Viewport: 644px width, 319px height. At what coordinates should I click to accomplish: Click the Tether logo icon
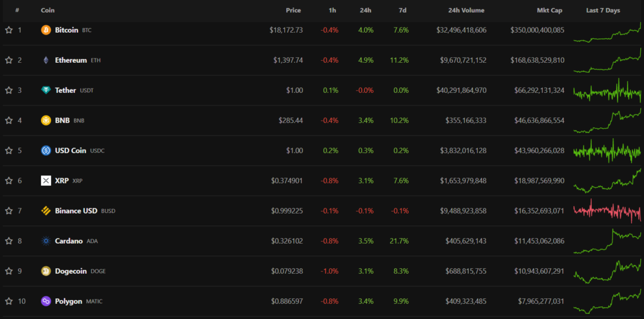pyautogui.click(x=46, y=90)
